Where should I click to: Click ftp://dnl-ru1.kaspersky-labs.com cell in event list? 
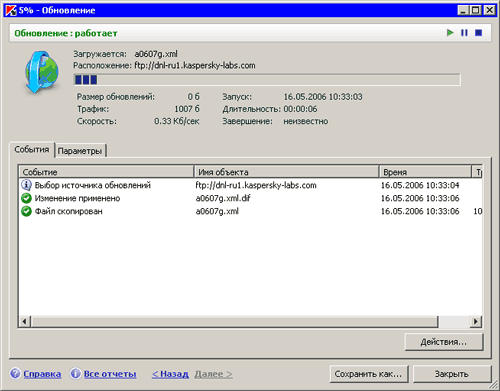256,185
